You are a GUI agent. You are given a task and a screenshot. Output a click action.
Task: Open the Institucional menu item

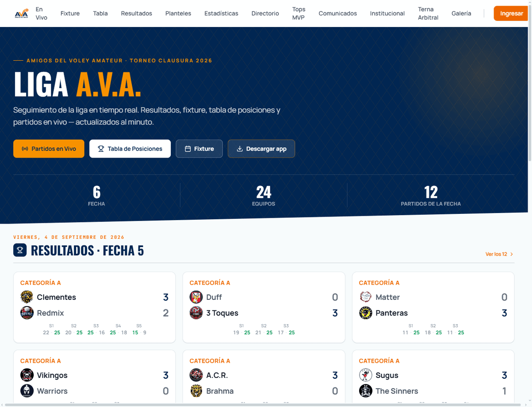click(387, 13)
